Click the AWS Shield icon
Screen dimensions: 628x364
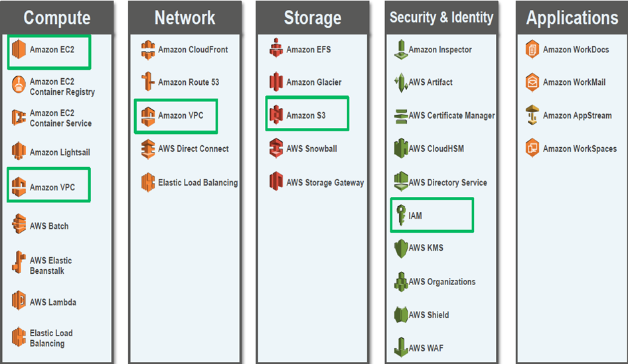[x=400, y=315]
